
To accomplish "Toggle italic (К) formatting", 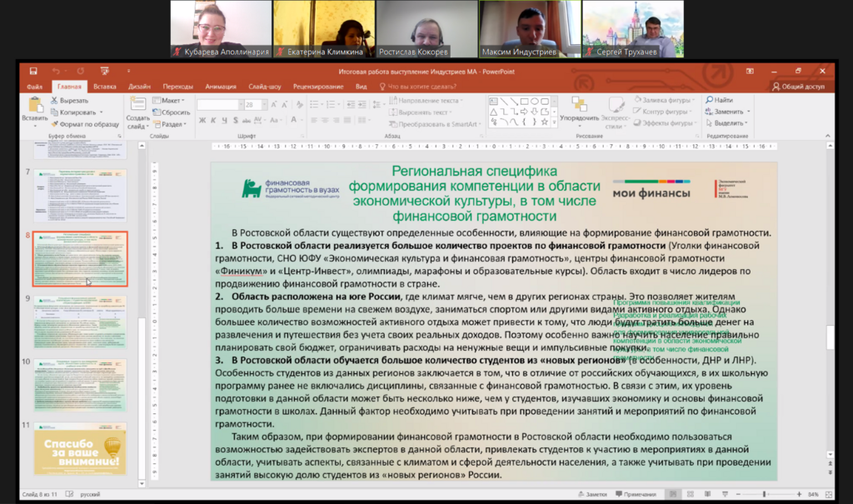I will pos(213,120).
